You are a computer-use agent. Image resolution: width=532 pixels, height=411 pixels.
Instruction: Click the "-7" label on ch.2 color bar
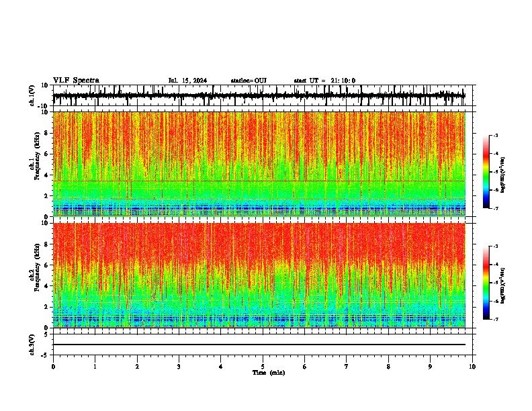coord(495,319)
